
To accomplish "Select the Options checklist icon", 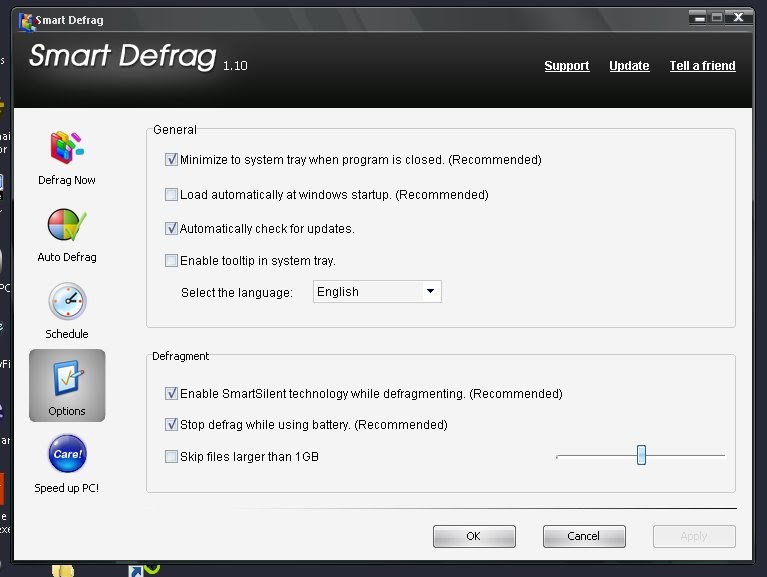I will pyautogui.click(x=67, y=377).
